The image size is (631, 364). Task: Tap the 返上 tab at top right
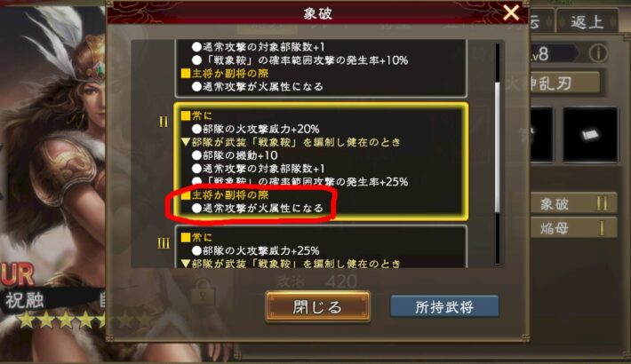tap(587, 21)
